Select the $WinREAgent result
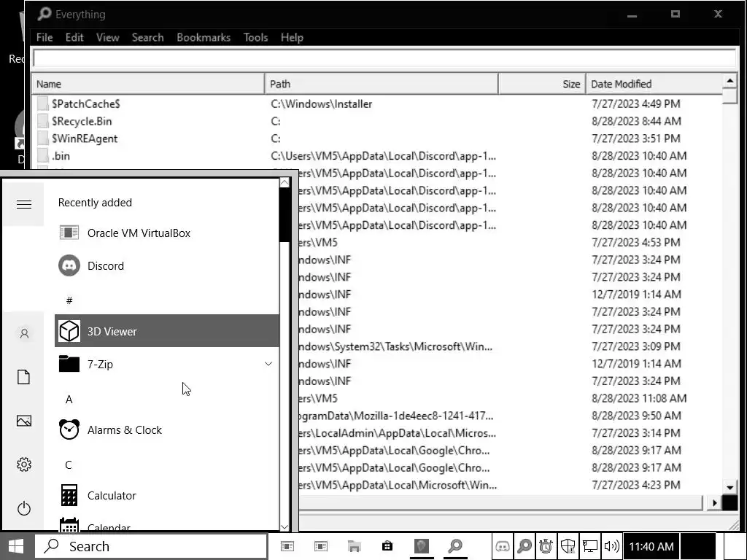The image size is (747, 560). (x=379, y=139)
